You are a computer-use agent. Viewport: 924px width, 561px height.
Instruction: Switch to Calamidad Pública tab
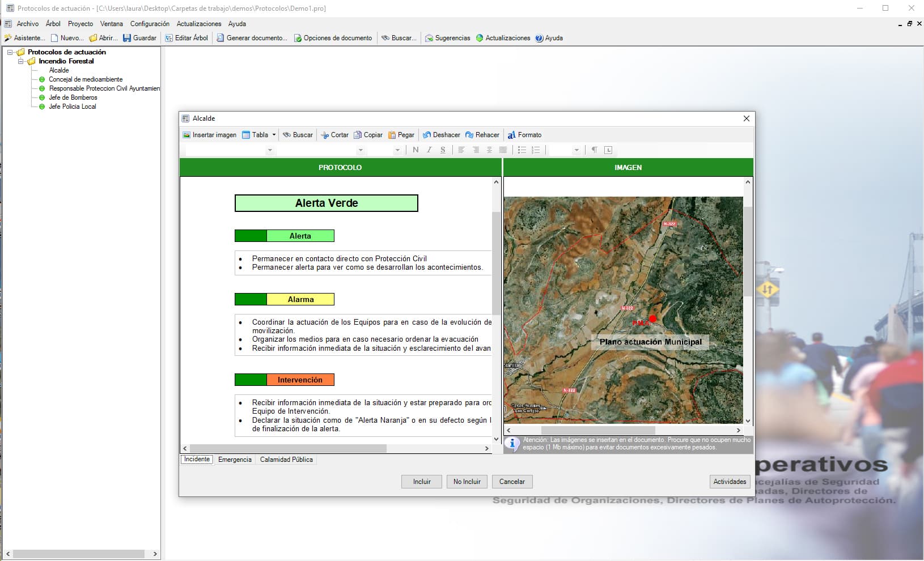pos(286,460)
